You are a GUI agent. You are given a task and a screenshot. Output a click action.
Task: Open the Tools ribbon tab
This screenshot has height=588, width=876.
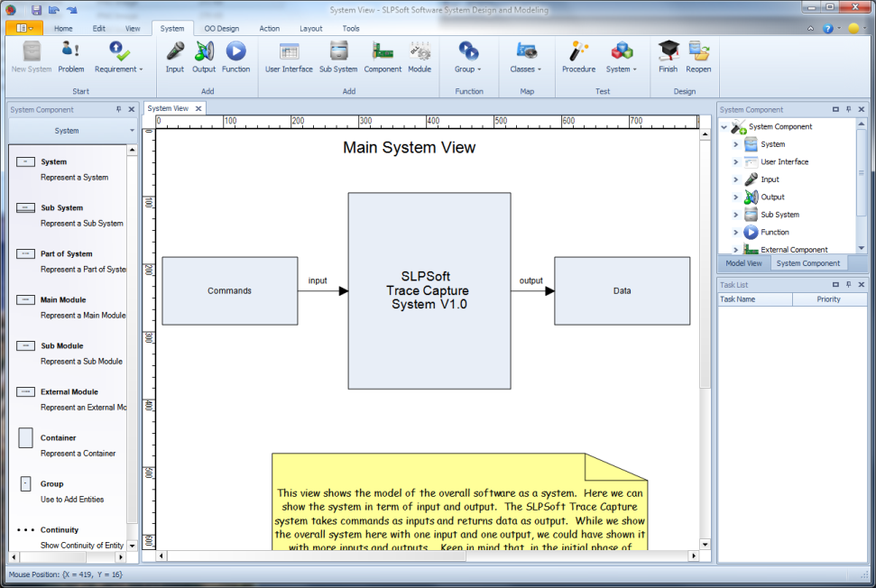pyautogui.click(x=351, y=29)
